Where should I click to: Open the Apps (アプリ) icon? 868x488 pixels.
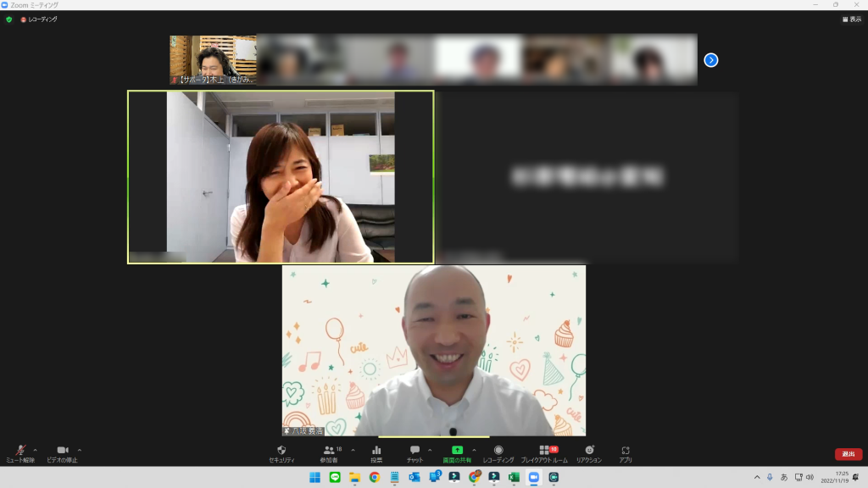626,453
